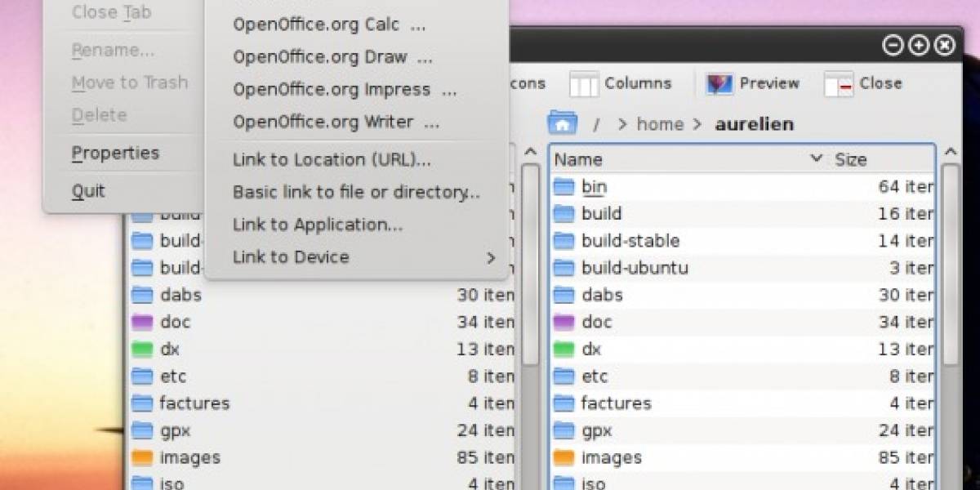Select Basic link to file or directory

[x=357, y=192]
